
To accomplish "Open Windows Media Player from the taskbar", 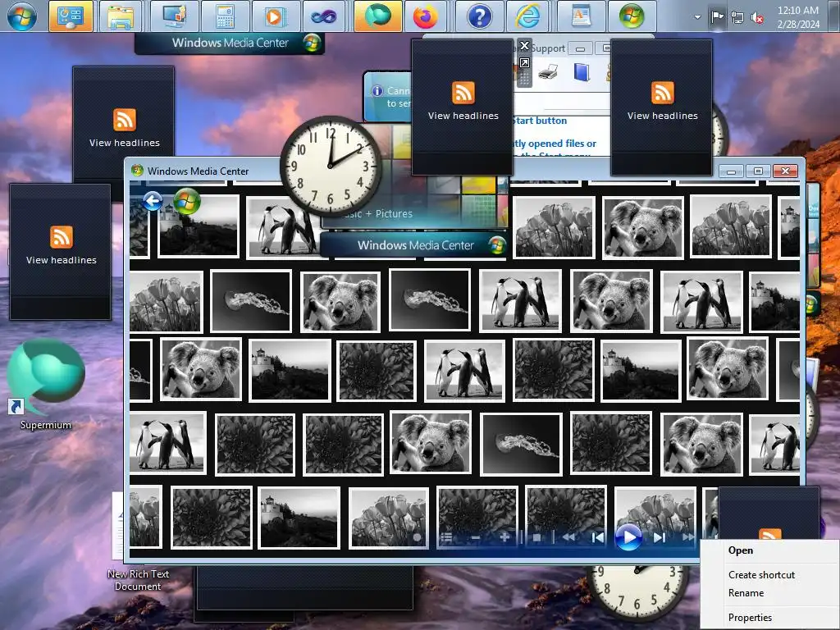I will coord(274,16).
